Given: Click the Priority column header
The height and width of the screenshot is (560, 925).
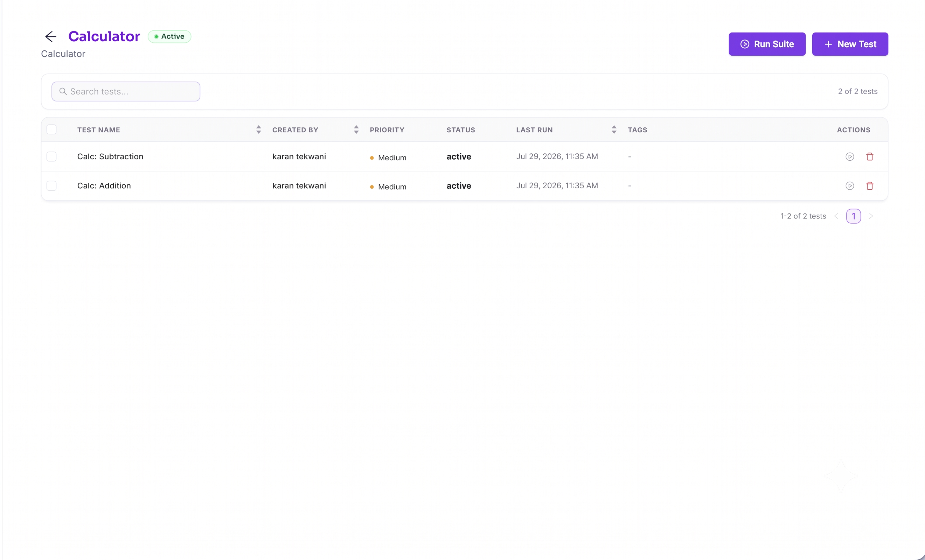Looking at the screenshot, I should tap(387, 130).
